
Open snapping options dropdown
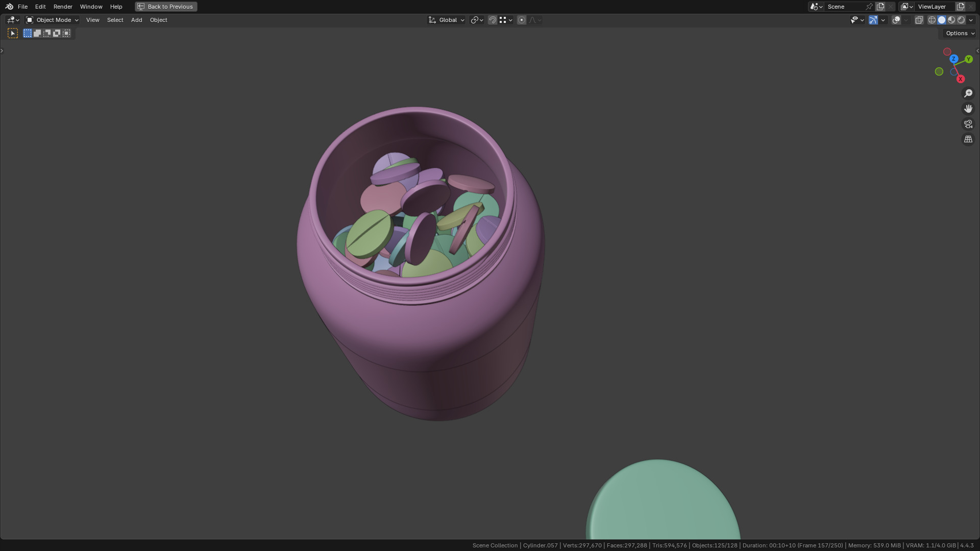(506, 20)
